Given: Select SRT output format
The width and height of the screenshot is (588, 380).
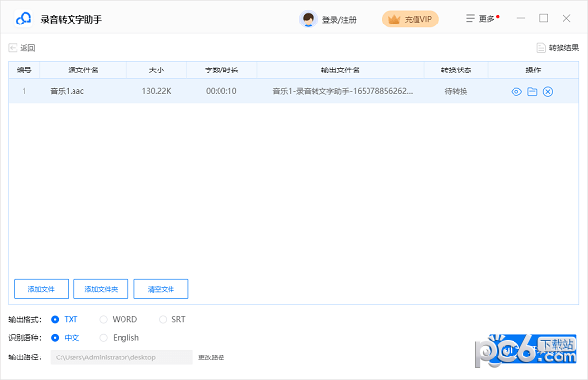Looking at the screenshot, I should [172, 319].
